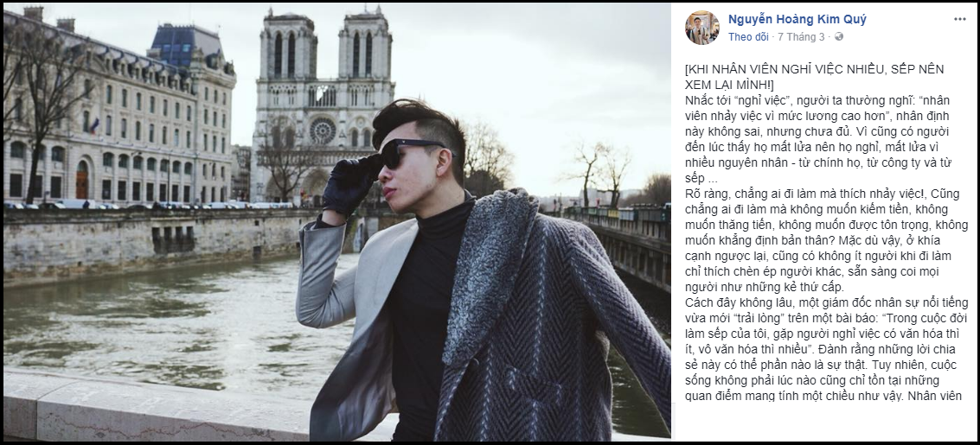980x445 pixels.
Task: Click the globe public privacy icon
Action: click(x=839, y=37)
